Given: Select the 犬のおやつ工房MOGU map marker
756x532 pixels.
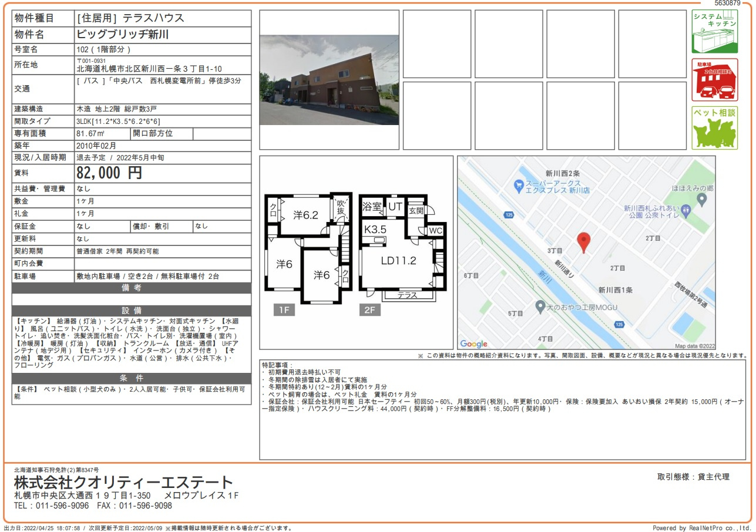Looking at the screenshot, I should [541, 307].
